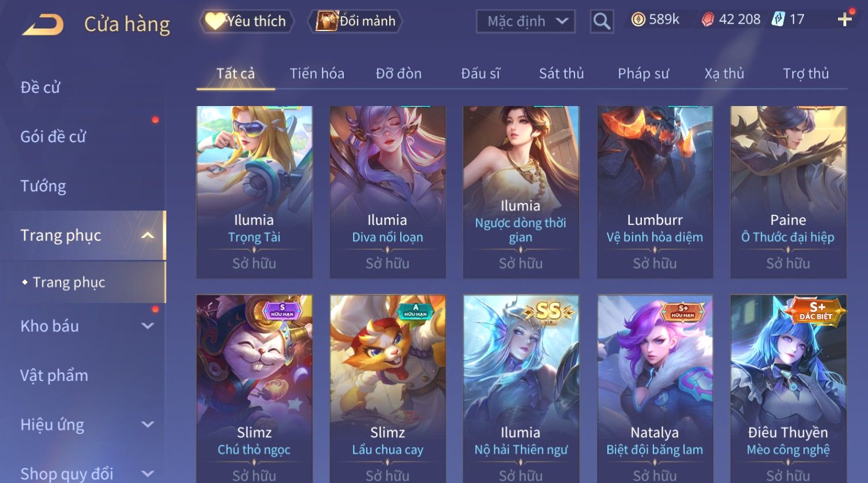Open the Mặc định sort dropdown
Screen dimensions: 868x483
(x=526, y=21)
